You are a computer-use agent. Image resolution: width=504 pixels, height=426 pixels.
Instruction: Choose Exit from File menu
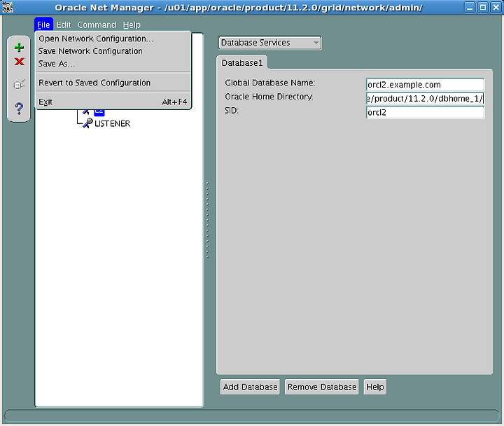click(x=113, y=102)
